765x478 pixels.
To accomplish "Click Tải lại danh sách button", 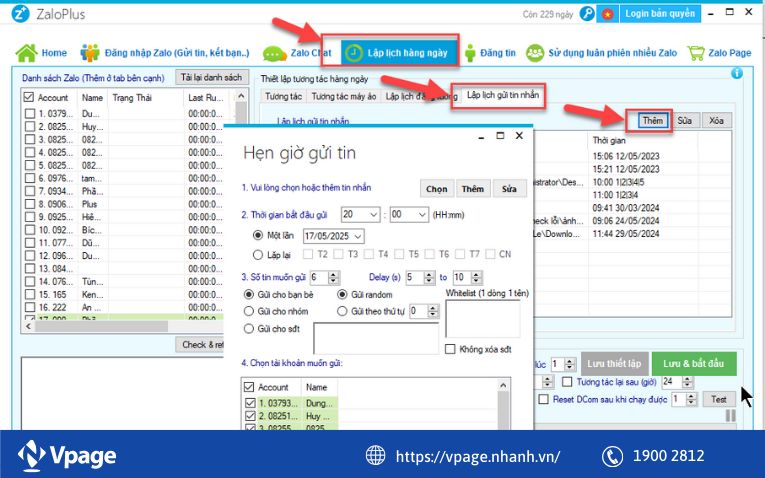I will click(x=211, y=78).
